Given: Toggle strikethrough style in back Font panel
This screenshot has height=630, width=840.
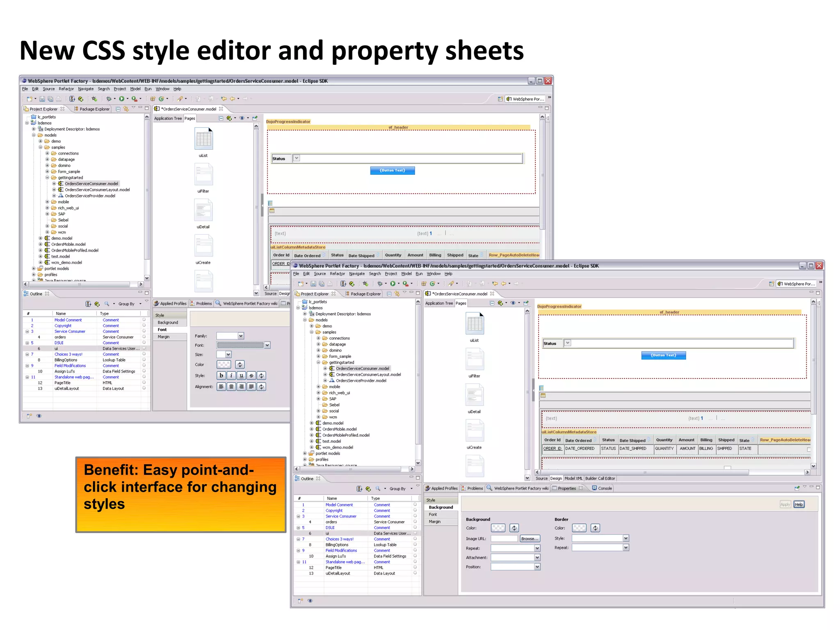Looking at the screenshot, I should (251, 376).
